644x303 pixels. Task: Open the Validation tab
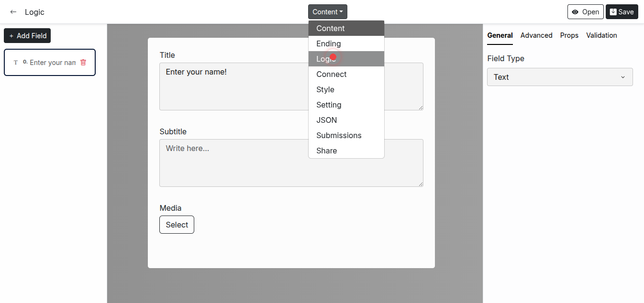(x=601, y=35)
